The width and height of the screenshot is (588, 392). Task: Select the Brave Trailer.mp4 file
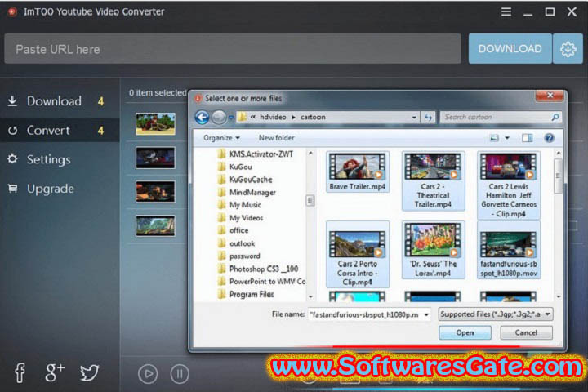(x=358, y=171)
